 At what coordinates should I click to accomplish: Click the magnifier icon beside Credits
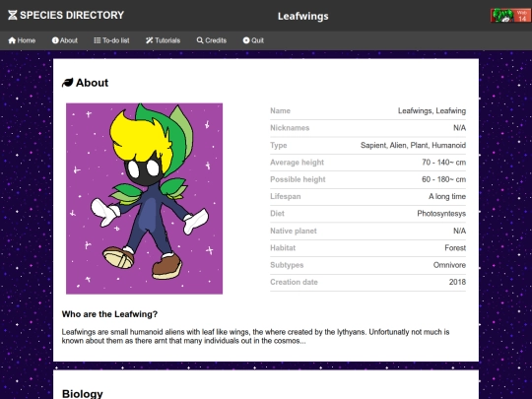click(x=200, y=40)
